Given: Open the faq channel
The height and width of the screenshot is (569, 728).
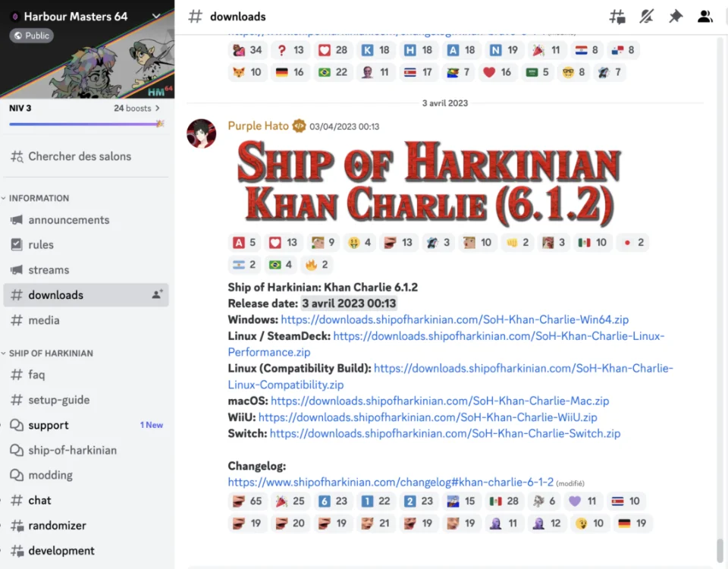Looking at the screenshot, I should pos(86,374).
